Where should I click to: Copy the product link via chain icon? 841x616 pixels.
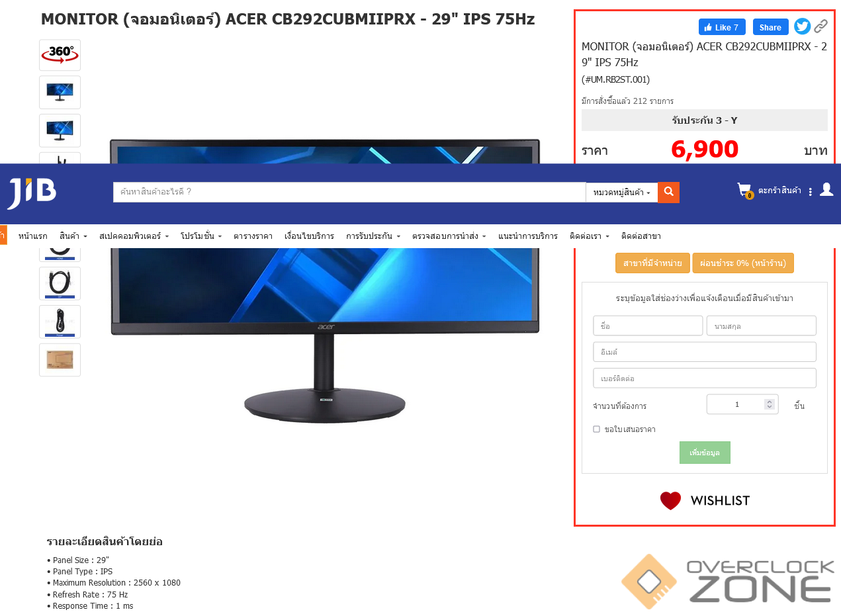pos(820,26)
